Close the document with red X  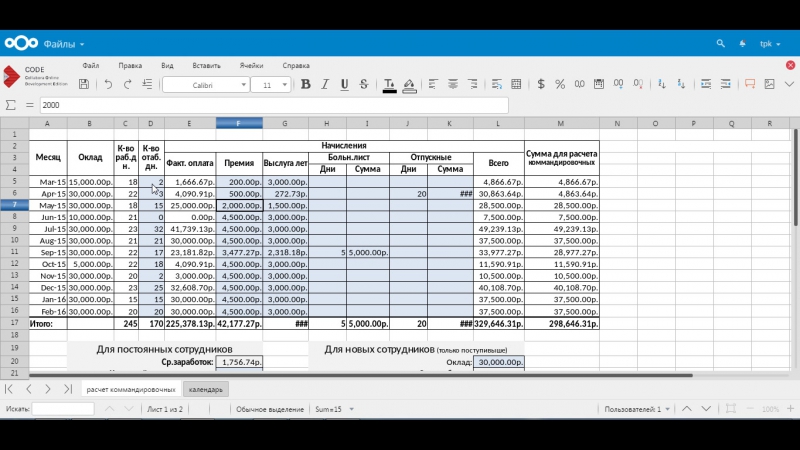pos(790,65)
